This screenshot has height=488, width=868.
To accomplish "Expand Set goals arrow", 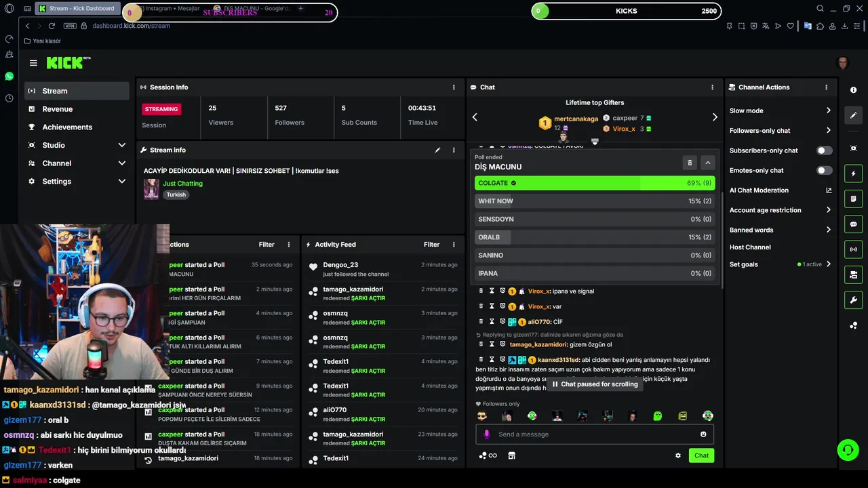I will (828, 264).
